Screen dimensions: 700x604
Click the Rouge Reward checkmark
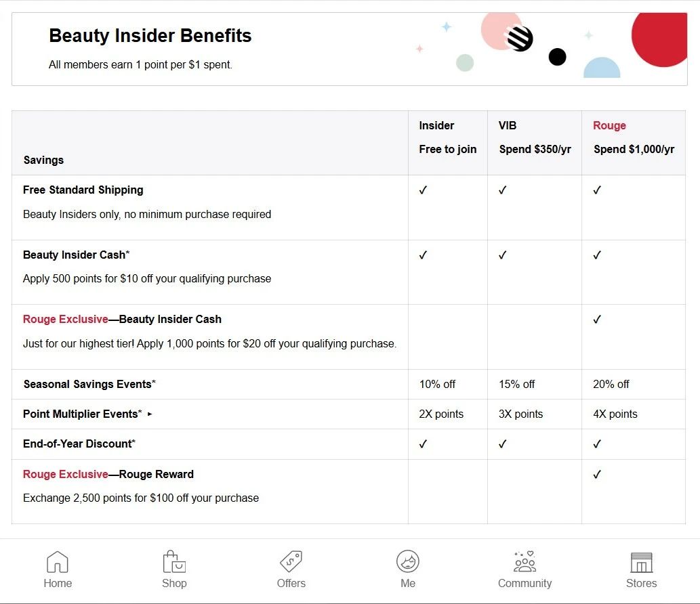(597, 475)
